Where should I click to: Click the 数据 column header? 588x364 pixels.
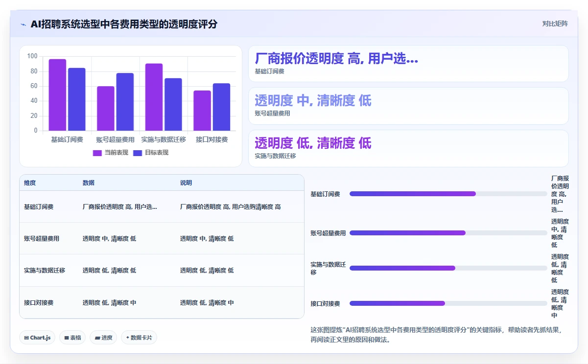89,183
